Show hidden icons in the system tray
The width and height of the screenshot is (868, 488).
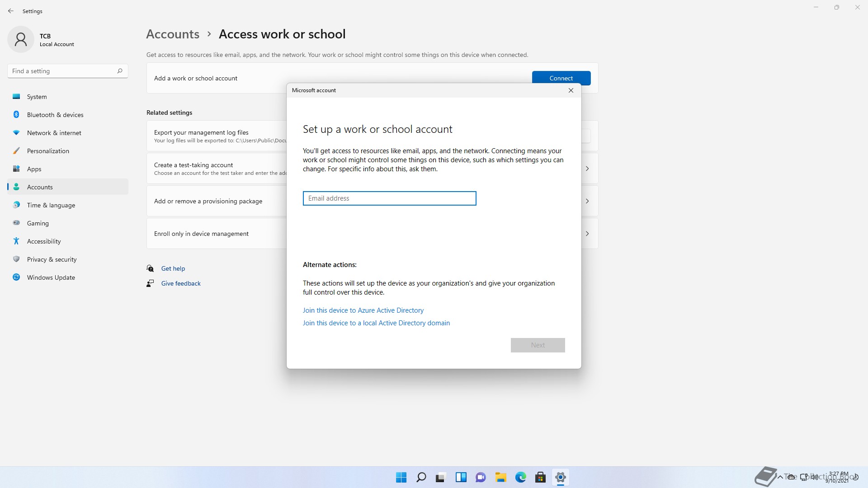780,477
